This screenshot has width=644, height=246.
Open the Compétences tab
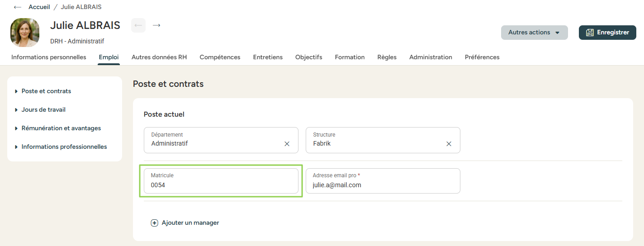(x=220, y=57)
